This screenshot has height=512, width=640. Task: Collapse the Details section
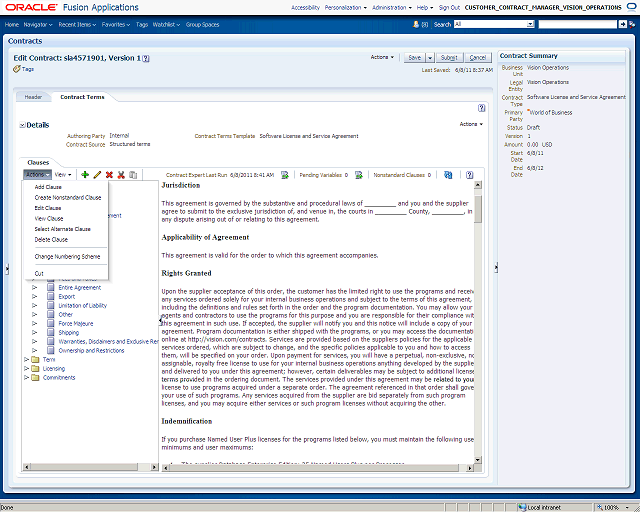tap(22, 125)
